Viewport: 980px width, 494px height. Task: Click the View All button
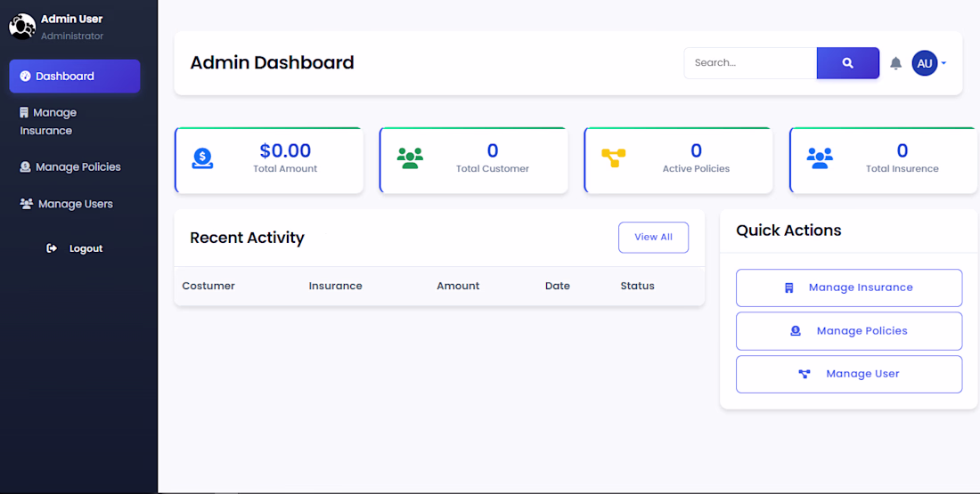(x=654, y=238)
